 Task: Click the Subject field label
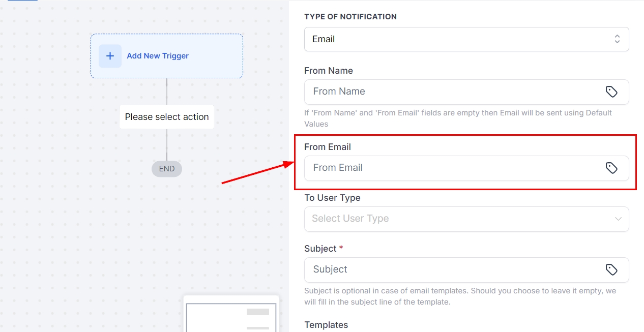[x=320, y=249]
